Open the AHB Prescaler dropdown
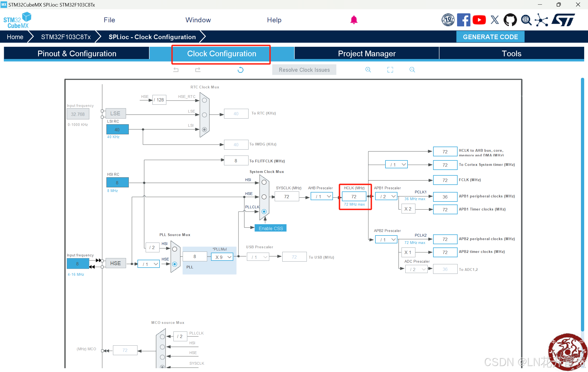Screen dimensions: 588x372 [321, 196]
